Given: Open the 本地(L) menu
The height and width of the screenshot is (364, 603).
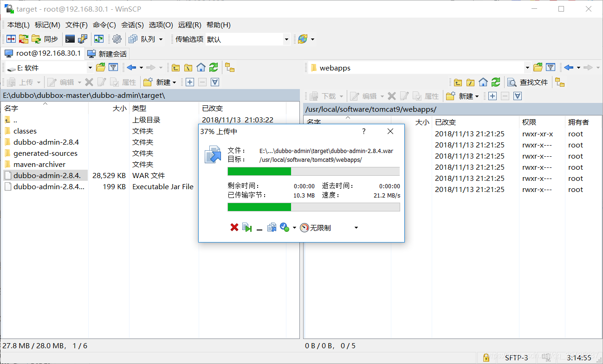Looking at the screenshot, I should click(x=19, y=25).
